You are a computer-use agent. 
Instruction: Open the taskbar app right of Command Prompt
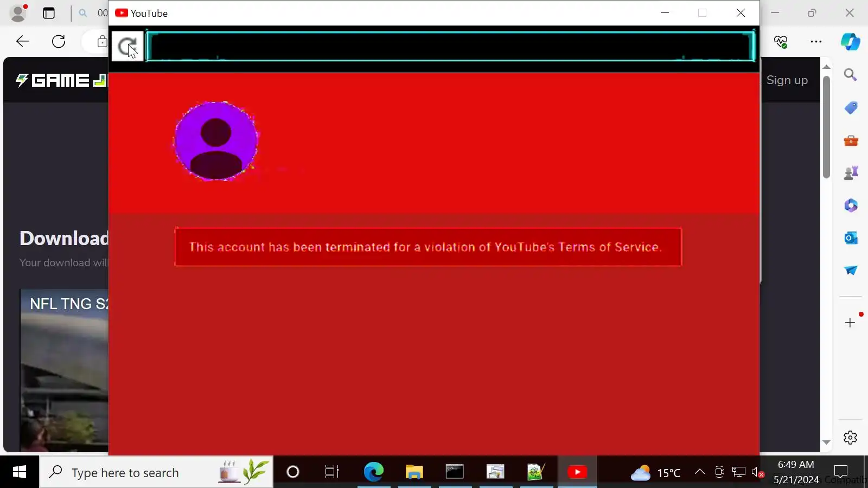495,472
